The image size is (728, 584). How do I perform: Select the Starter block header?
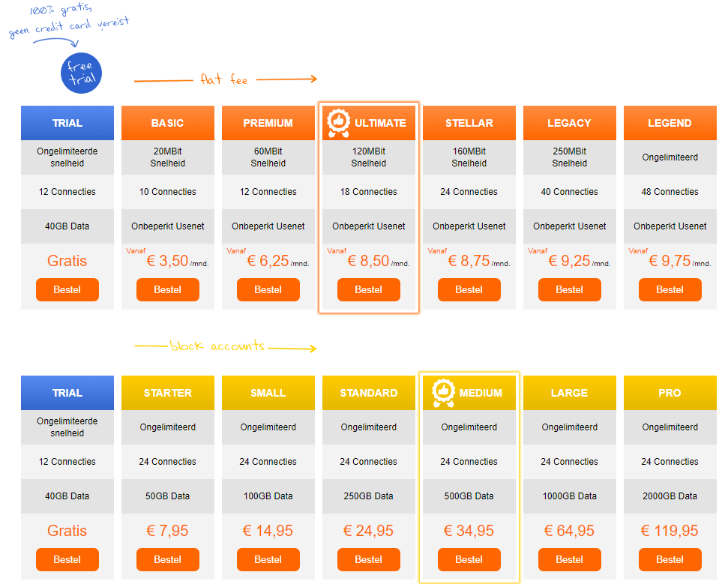pyautogui.click(x=167, y=393)
